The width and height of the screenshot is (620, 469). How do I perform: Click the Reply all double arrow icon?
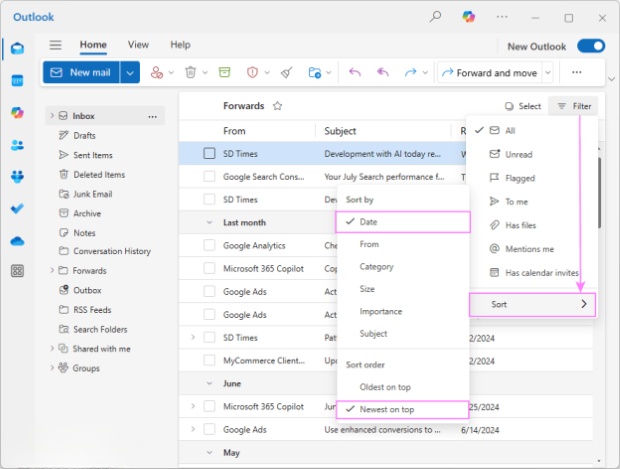pyautogui.click(x=383, y=72)
